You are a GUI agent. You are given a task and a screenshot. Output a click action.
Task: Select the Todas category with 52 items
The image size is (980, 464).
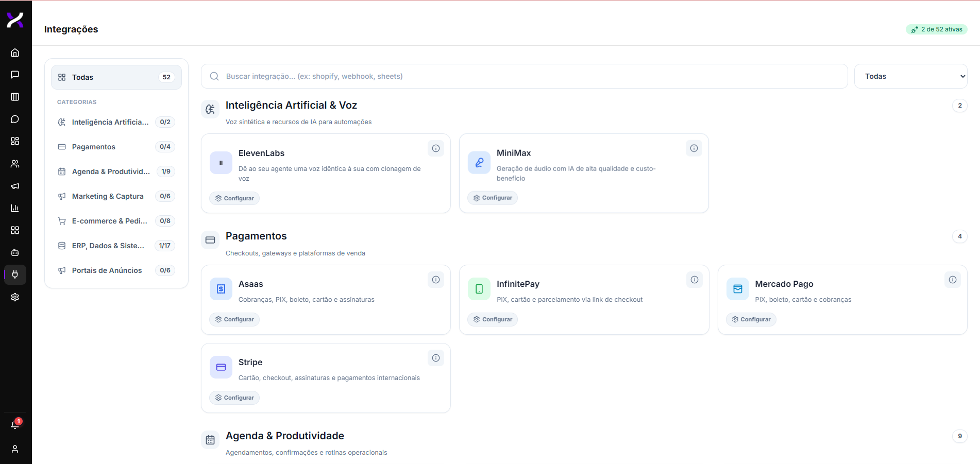tap(116, 77)
